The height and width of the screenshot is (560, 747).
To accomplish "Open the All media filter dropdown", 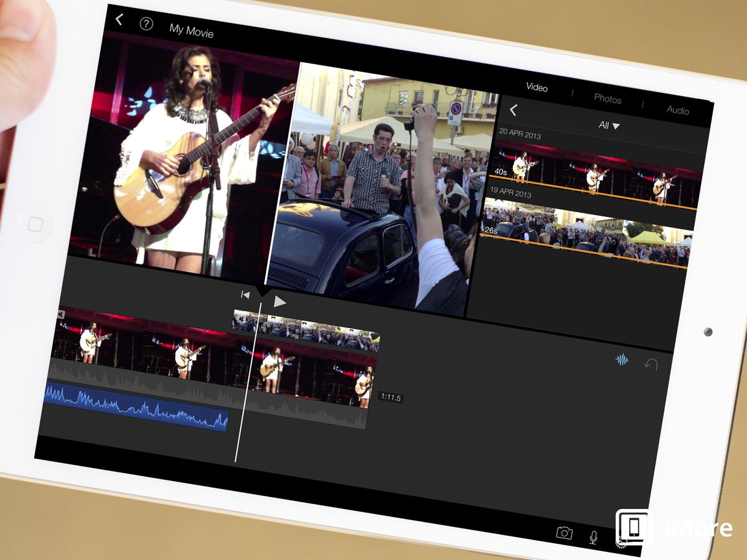I will coord(607,125).
